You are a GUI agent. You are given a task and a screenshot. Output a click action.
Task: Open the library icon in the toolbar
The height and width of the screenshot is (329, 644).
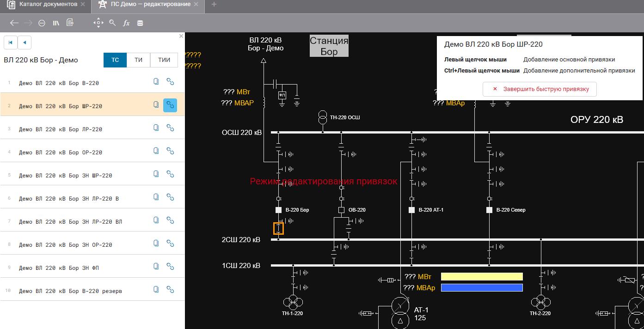pos(56,23)
